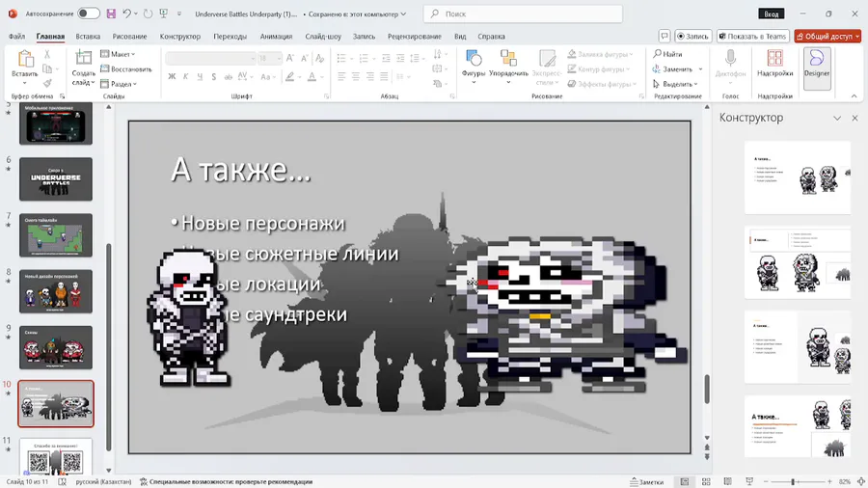Open the Файл menu

coord(16,36)
